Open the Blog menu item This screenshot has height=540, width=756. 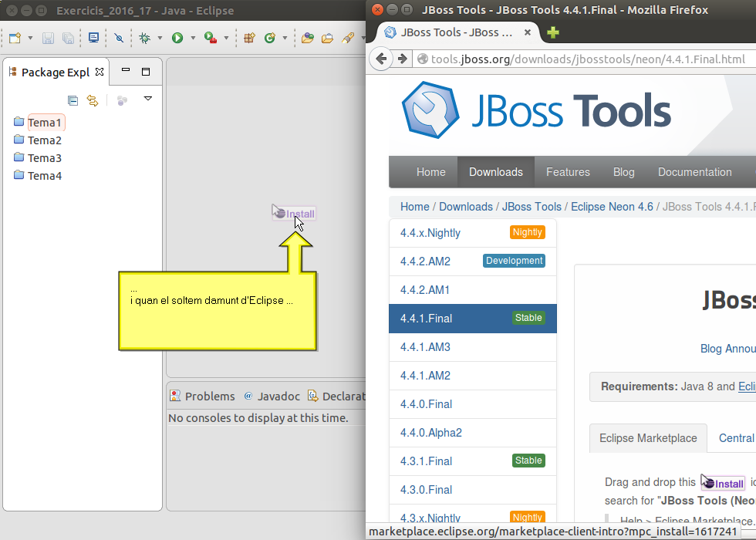(624, 172)
